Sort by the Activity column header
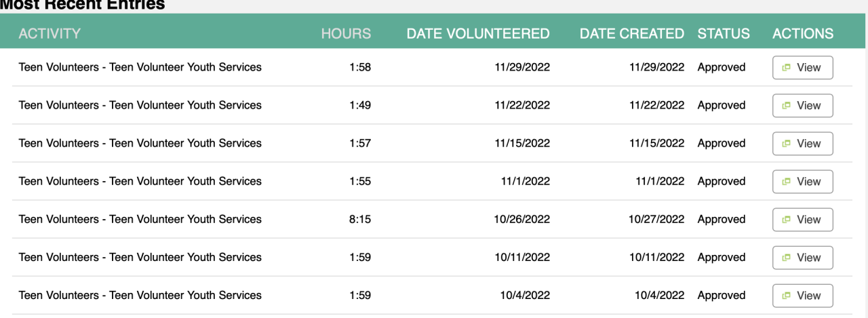 (50, 33)
